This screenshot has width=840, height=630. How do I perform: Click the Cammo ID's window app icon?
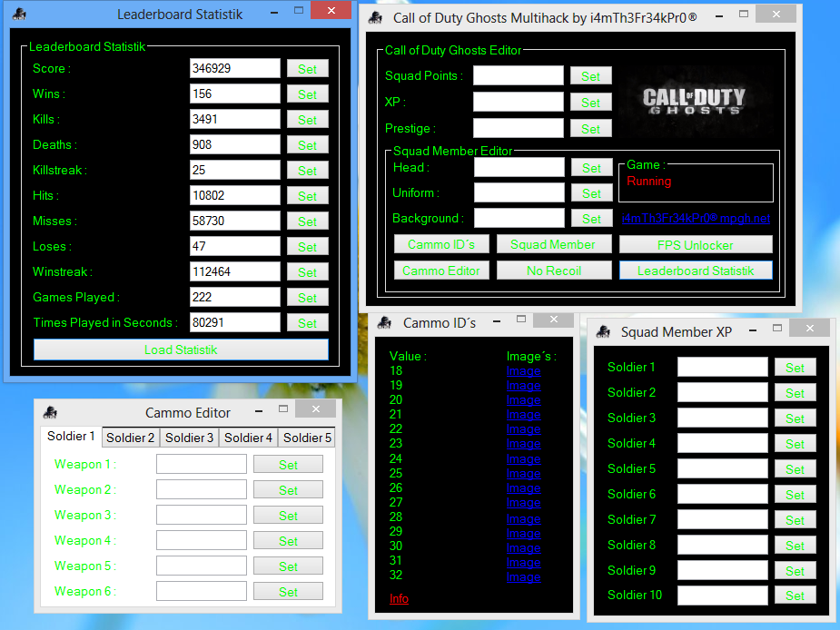384,322
